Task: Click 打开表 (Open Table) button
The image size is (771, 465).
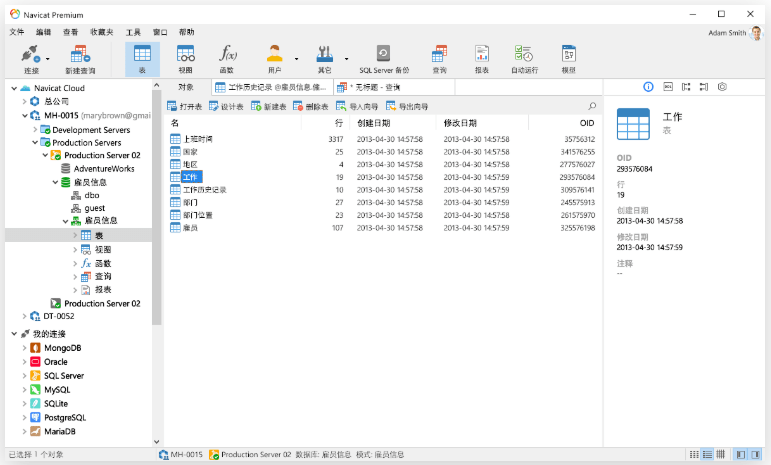Action: coord(184,106)
